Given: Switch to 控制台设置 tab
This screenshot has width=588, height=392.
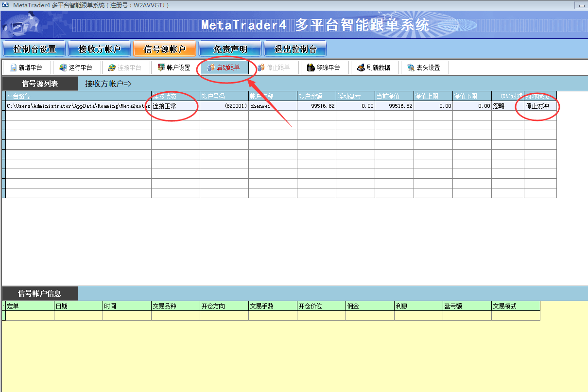Looking at the screenshot, I should (34, 49).
